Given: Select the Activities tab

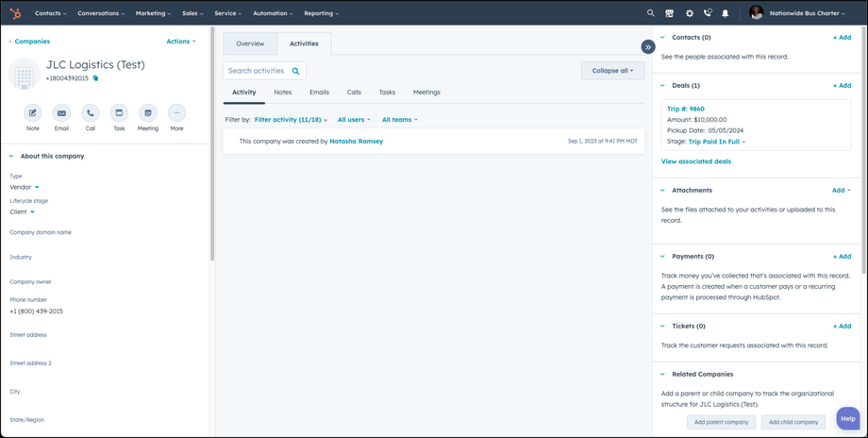Looking at the screenshot, I should tap(304, 43).
